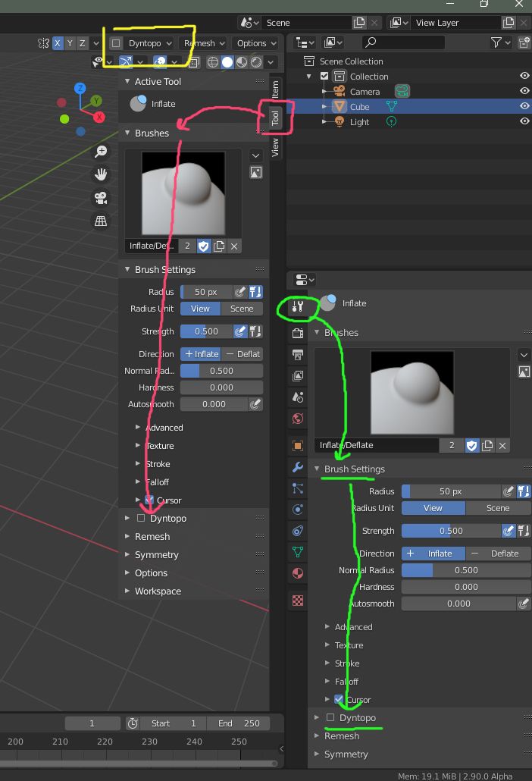Adjust the Strength slider in sidebar
Viewport: 532px width, 781px height.
point(207,331)
